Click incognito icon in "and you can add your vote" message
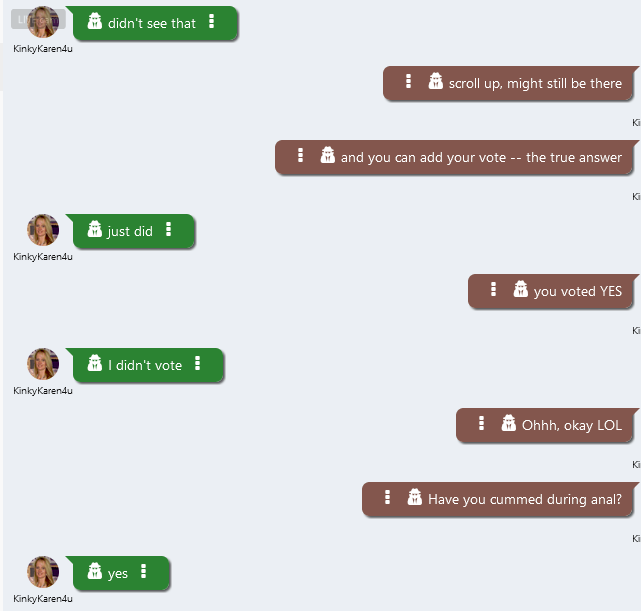This screenshot has height=611, width=641. pos(328,156)
